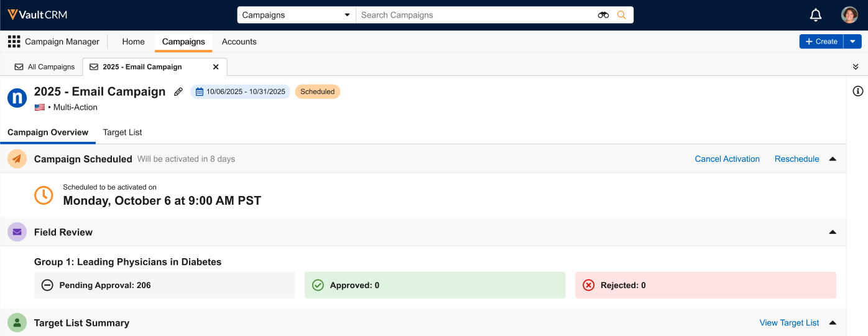This screenshot has height=336, width=868.
Task: Click the orange magnifier search icon
Action: click(621, 15)
